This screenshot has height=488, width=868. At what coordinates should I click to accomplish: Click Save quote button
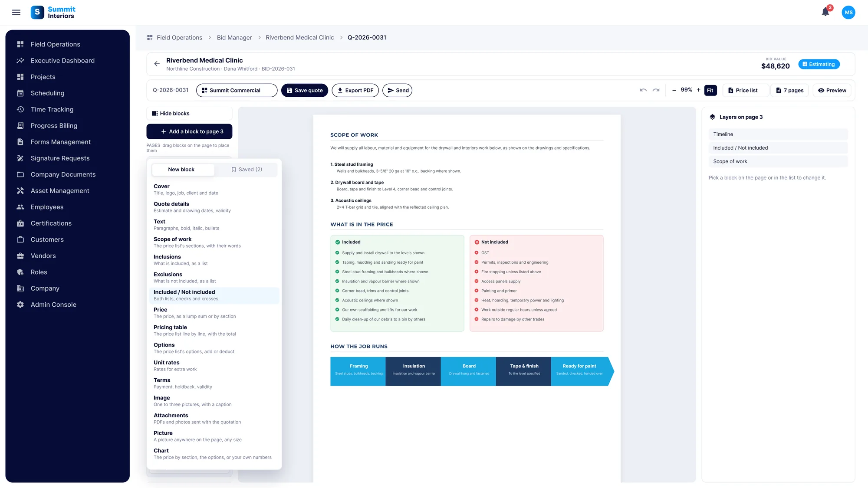pyautogui.click(x=305, y=90)
